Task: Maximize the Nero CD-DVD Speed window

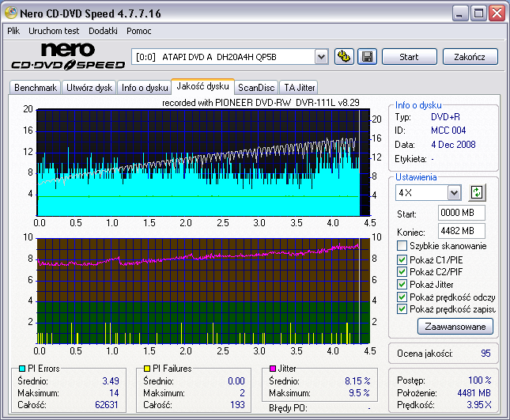Action: tap(478, 13)
